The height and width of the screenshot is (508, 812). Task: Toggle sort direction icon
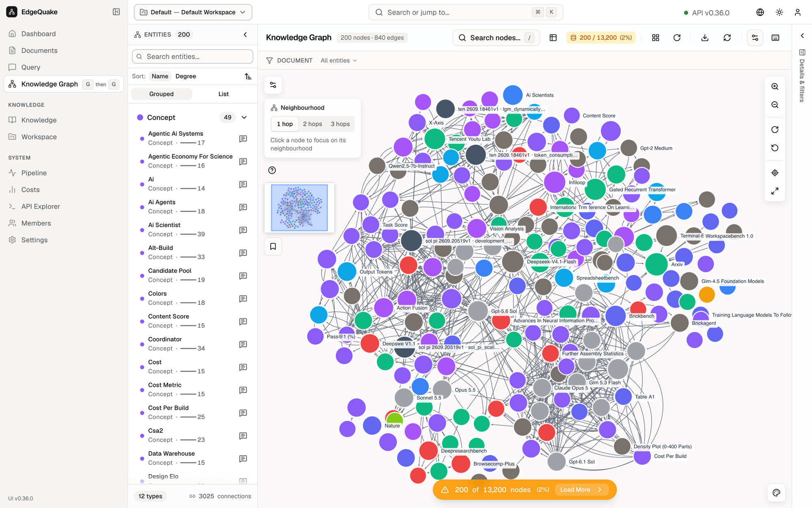pos(248,76)
